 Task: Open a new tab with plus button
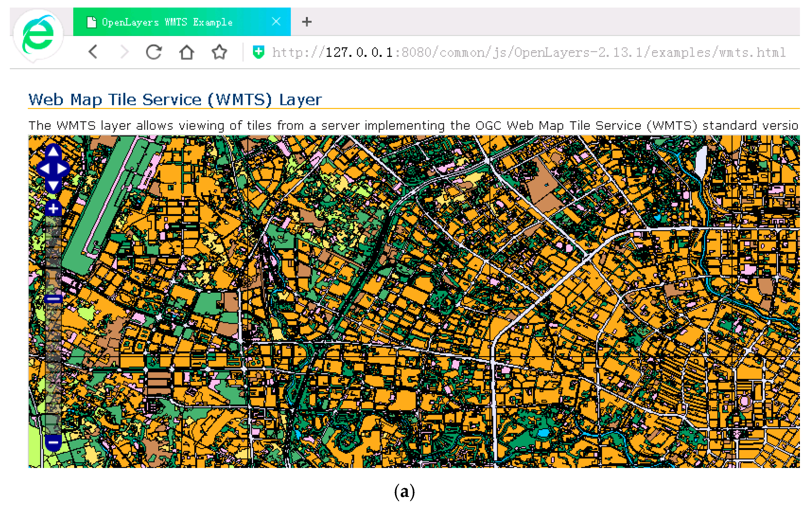[x=307, y=22]
